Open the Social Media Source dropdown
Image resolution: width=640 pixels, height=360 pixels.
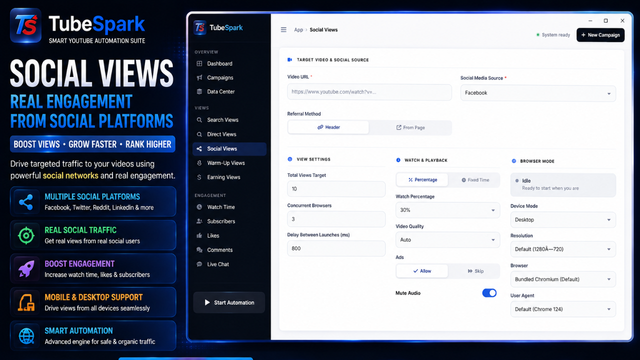coord(538,93)
